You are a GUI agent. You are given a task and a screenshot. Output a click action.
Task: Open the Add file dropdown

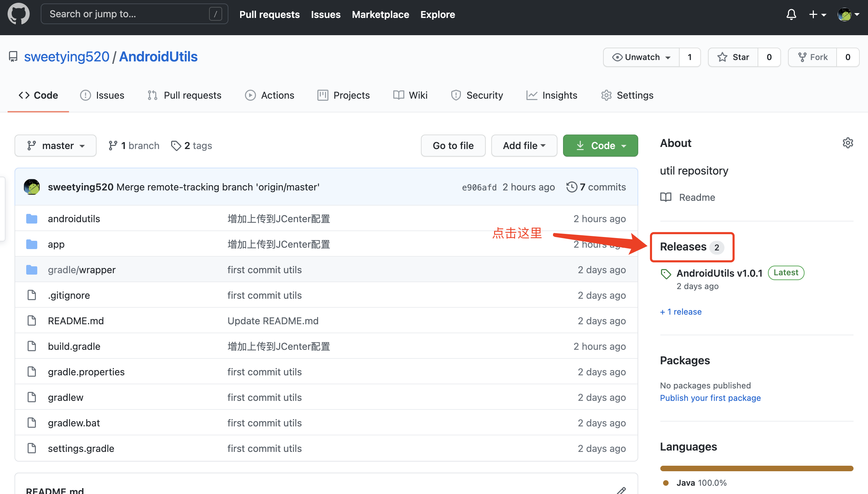(x=524, y=146)
